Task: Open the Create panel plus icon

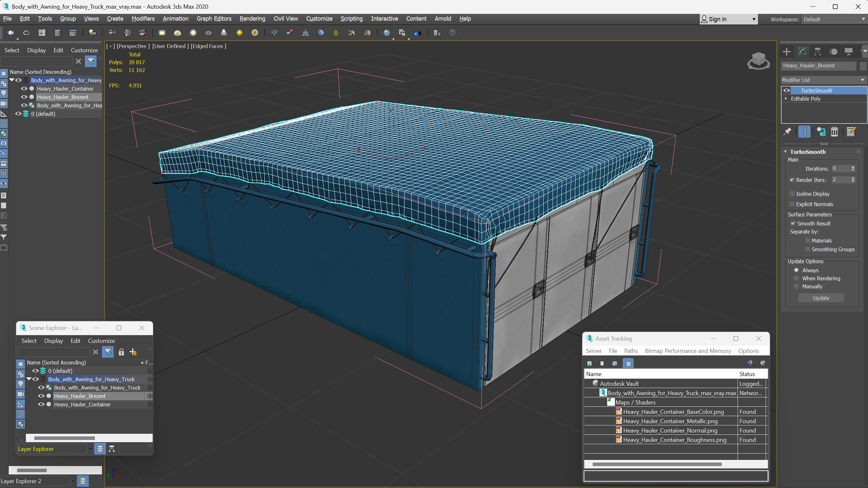Action: tap(786, 52)
